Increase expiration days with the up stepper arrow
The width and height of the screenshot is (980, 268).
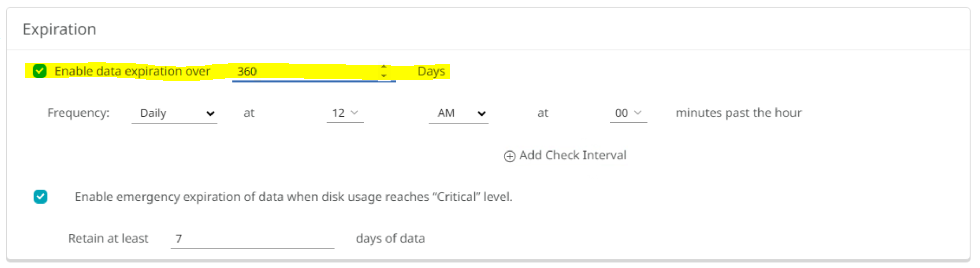point(384,67)
